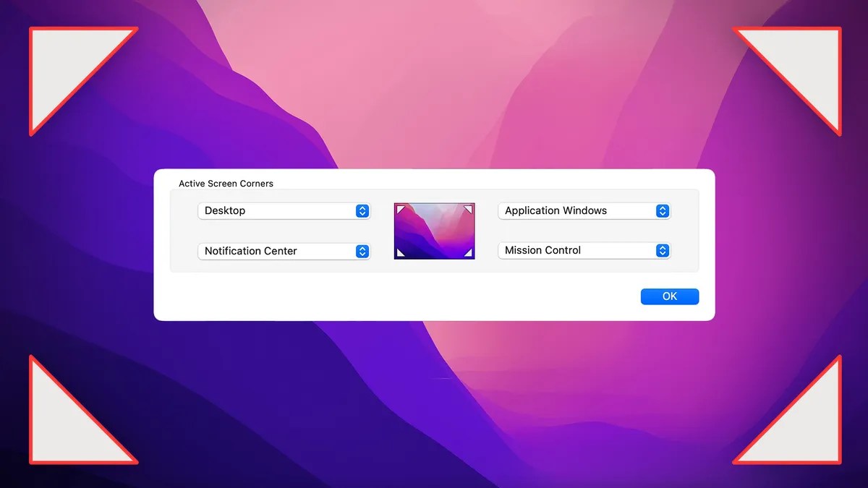
Task: Click the chevron icon on the Desktop dropdown
Action: click(362, 210)
